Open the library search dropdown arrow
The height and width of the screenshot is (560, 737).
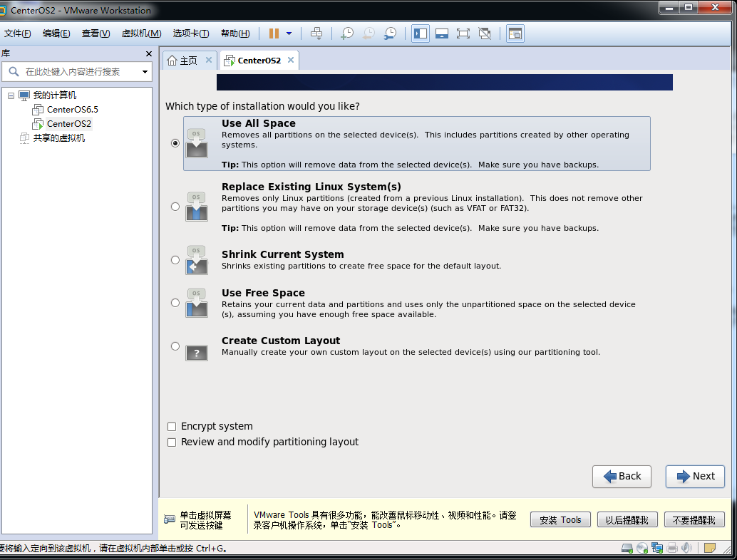coord(145,72)
